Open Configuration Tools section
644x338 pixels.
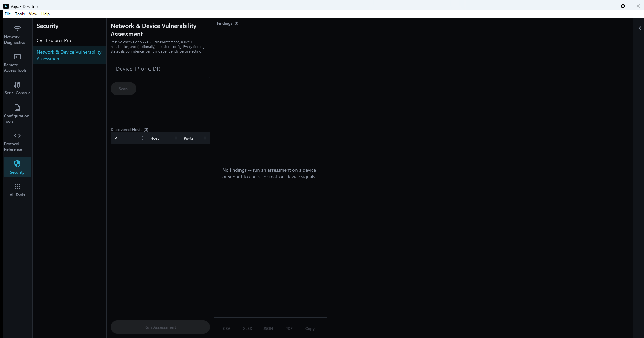(x=17, y=114)
